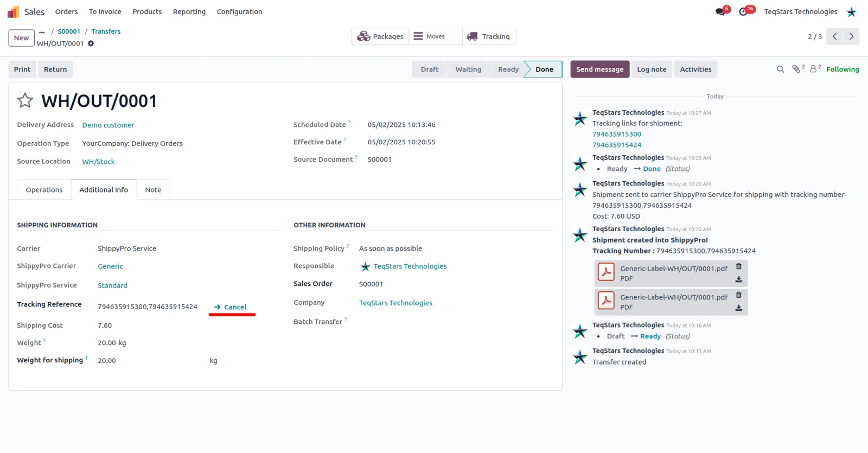Open the To Invoice menu
The width and height of the screenshot is (868, 453).
coord(105,11)
